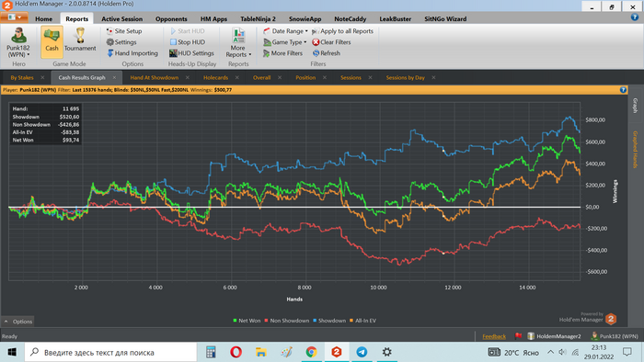The height and width of the screenshot is (362, 644).
Task: Expand the More Reports dropdown
Action: (238, 42)
